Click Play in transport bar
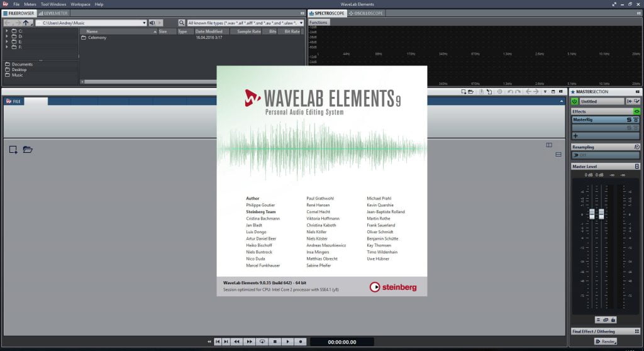This screenshot has width=644, height=351. click(x=288, y=342)
